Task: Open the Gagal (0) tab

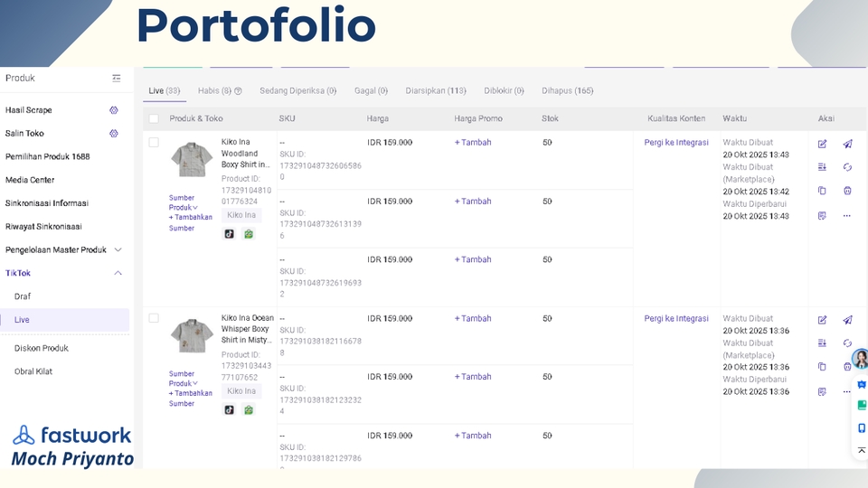Action: (x=371, y=90)
